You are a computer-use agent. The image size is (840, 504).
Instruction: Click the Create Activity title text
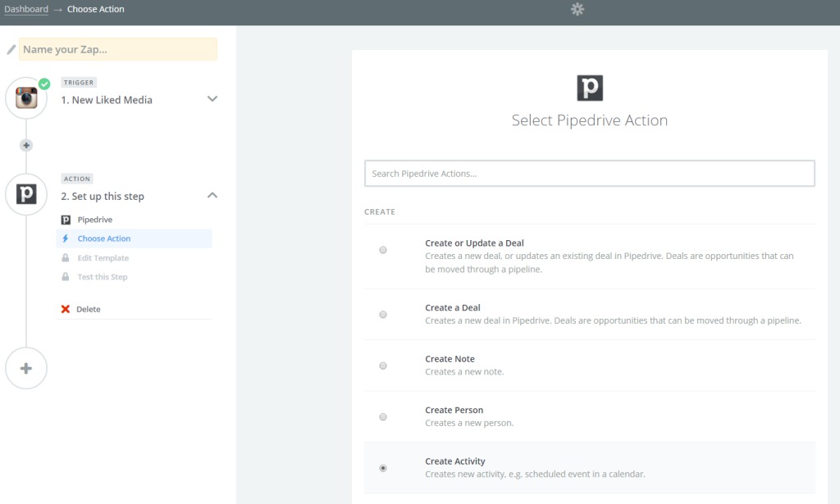coord(455,461)
